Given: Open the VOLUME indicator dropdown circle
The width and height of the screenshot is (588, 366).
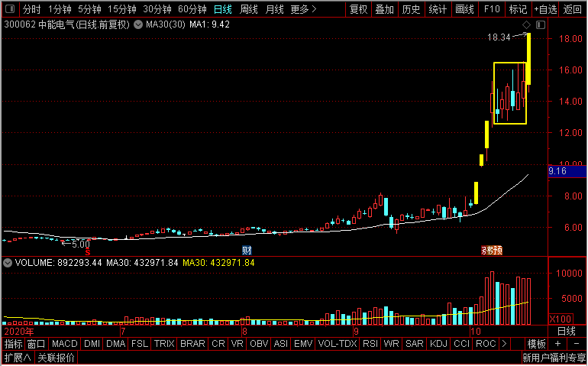Looking at the screenshot, I should click(8, 263).
